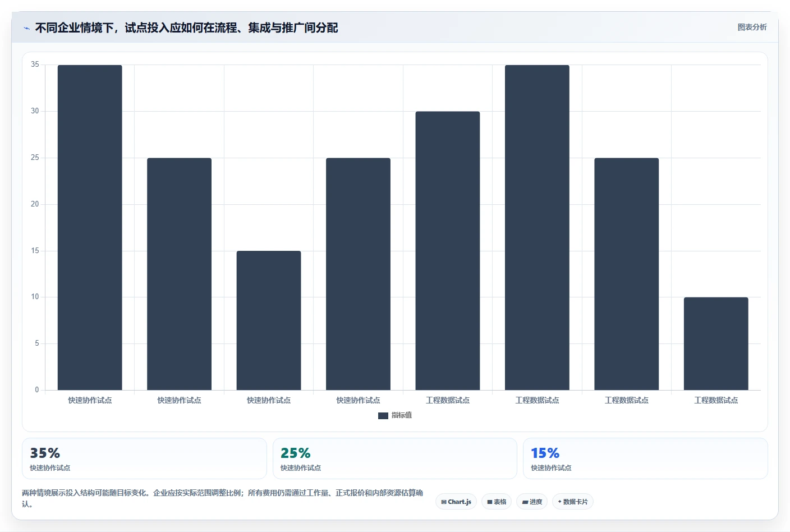Click the y-axis tick label 20
790x532 pixels.
coord(35,204)
